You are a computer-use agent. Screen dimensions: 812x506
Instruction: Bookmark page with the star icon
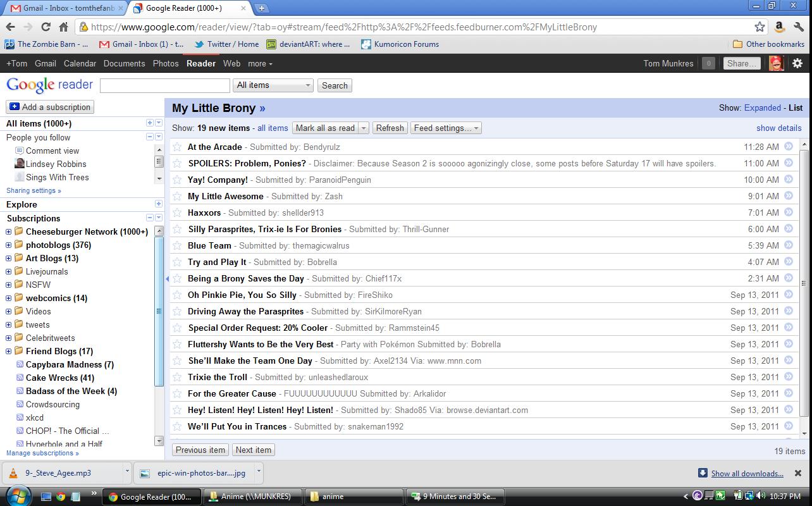(x=760, y=27)
